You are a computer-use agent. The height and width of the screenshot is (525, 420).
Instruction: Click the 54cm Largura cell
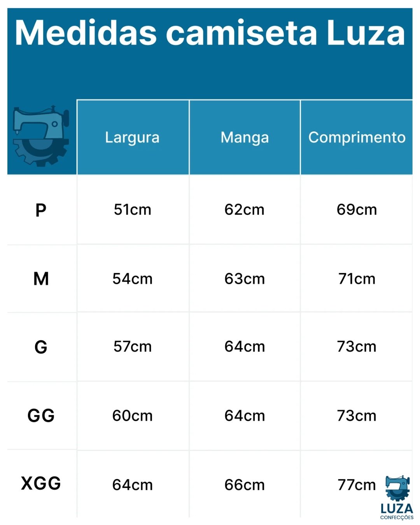point(132,279)
